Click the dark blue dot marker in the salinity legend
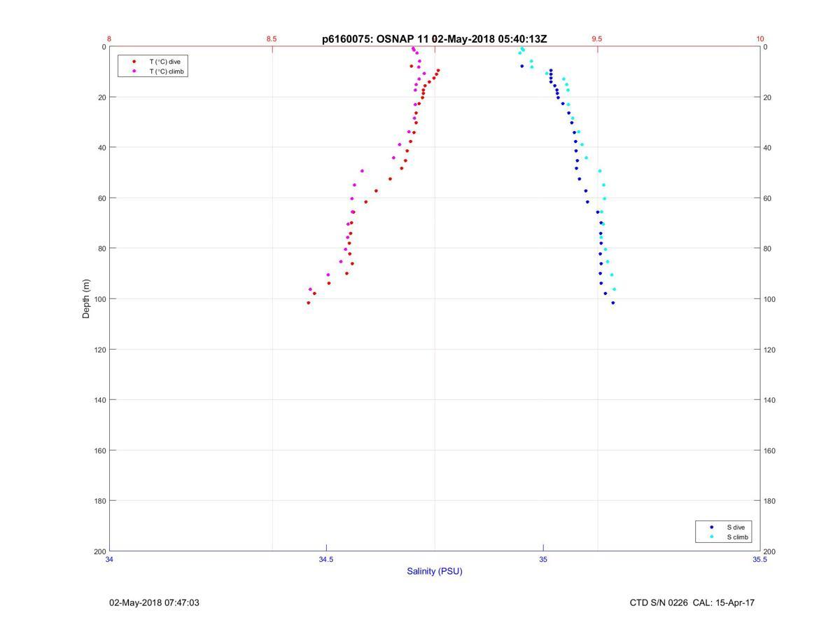This screenshot has height=620, width=840. [x=712, y=527]
